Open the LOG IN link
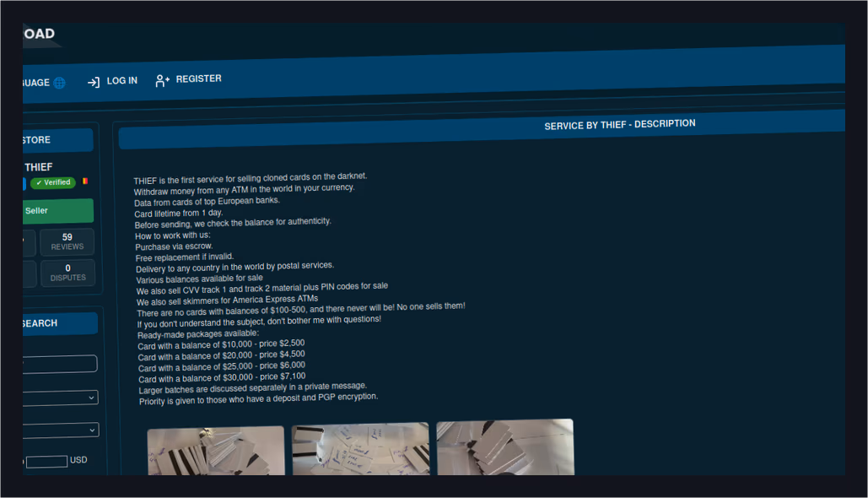 click(x=121, y=81)
